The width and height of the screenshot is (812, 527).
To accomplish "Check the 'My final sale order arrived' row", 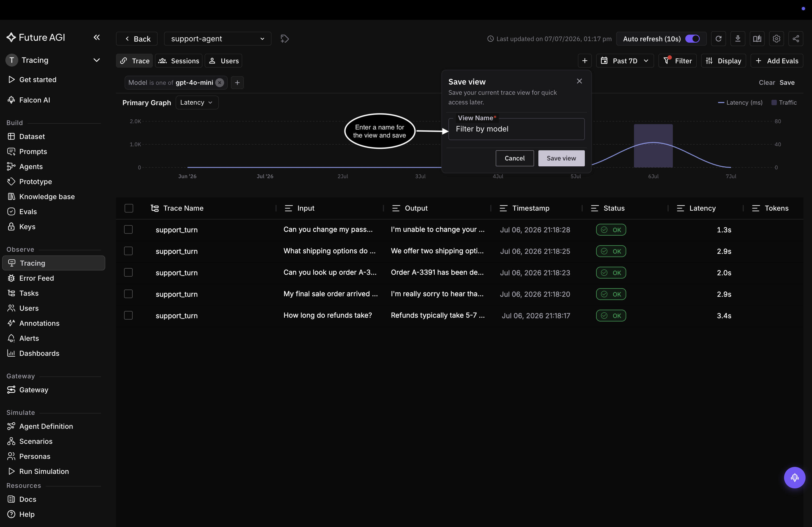I will (x=128, y=294).
